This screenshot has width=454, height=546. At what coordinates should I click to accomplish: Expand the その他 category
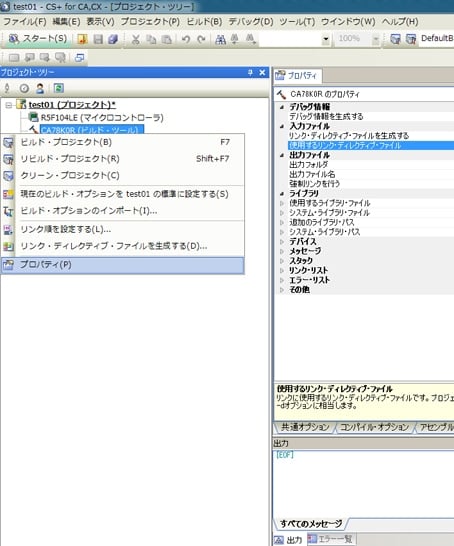click(x=282, y=289)
